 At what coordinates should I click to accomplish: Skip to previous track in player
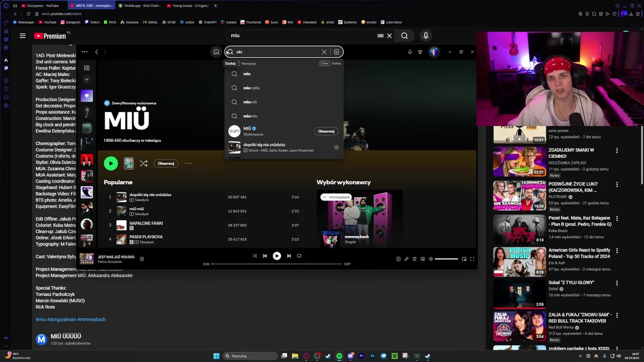pyautogui.click(x=265, y=256)
